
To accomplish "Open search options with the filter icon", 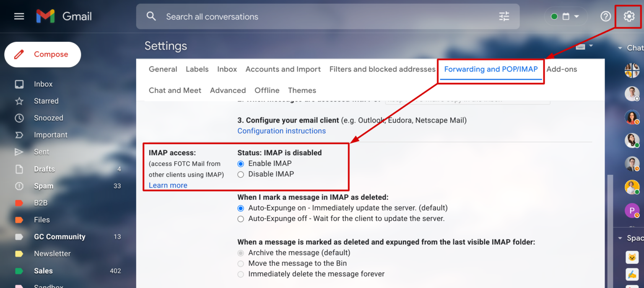I will click(x=504, y=16).
